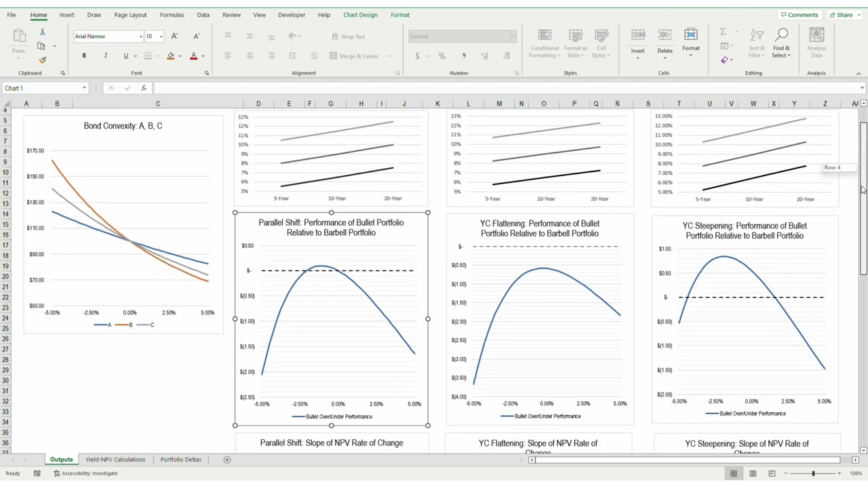Open the Accounting Number Format dropdown arrow
Screen dimensions: 868x488
(427, 56)
